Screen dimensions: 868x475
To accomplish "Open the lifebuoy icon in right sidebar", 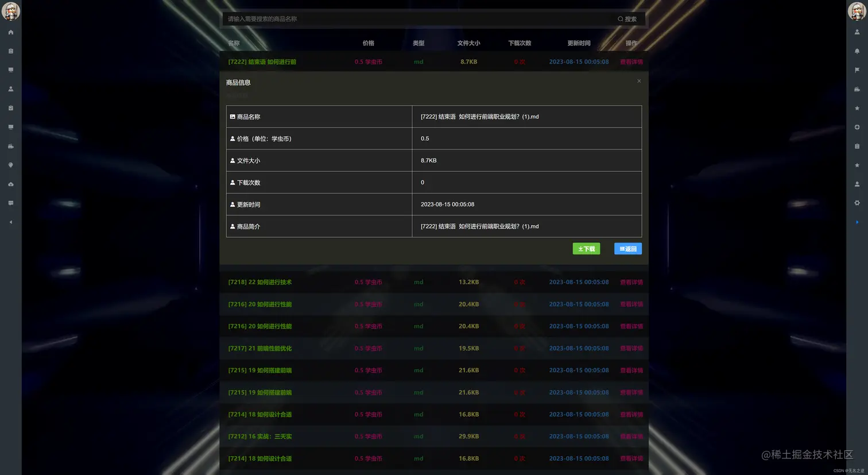I will pyautogui.click(x=857, y=127).
